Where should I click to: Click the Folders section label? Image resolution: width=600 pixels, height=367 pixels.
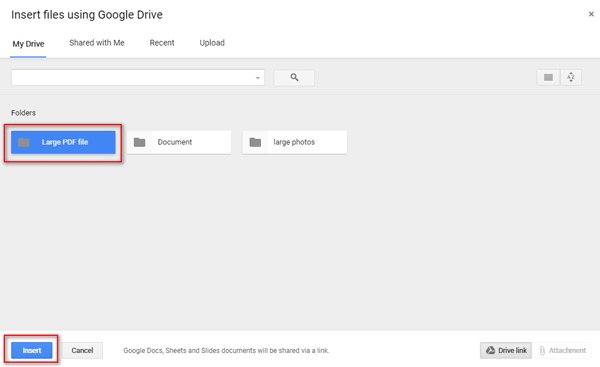pos(23,113)
